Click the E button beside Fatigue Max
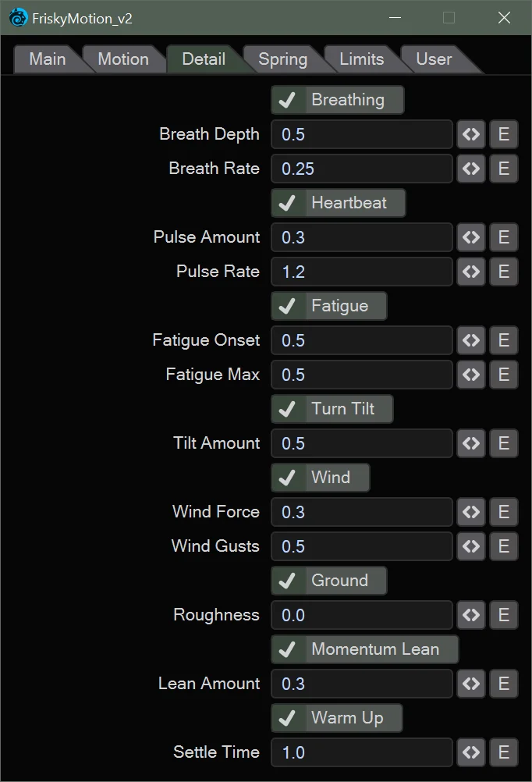This screenshot has width=532, height=782. point(503,375)
